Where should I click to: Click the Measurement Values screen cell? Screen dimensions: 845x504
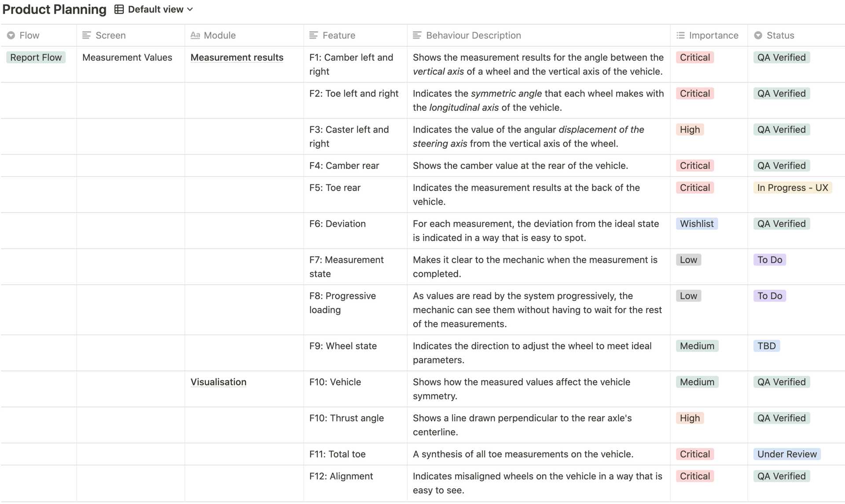coord(127,57)
